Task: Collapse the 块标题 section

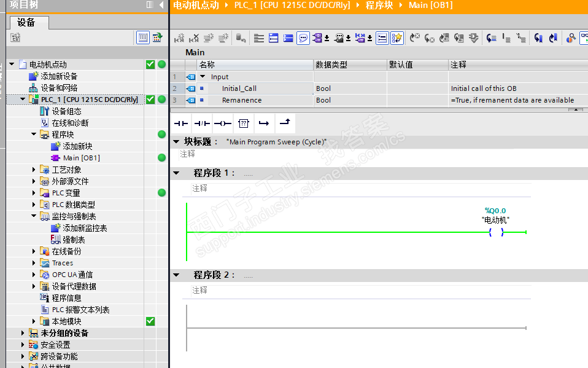Action: coord(176,141)
